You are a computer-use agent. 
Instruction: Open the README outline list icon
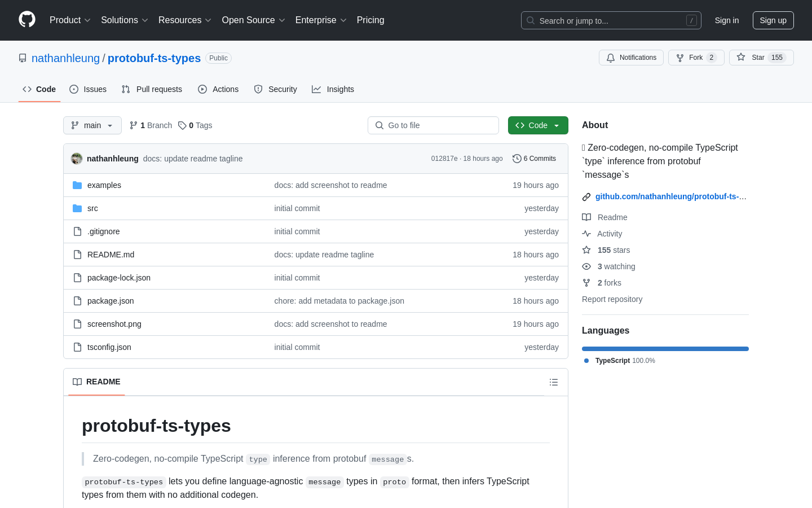click(x=554, y=382)
